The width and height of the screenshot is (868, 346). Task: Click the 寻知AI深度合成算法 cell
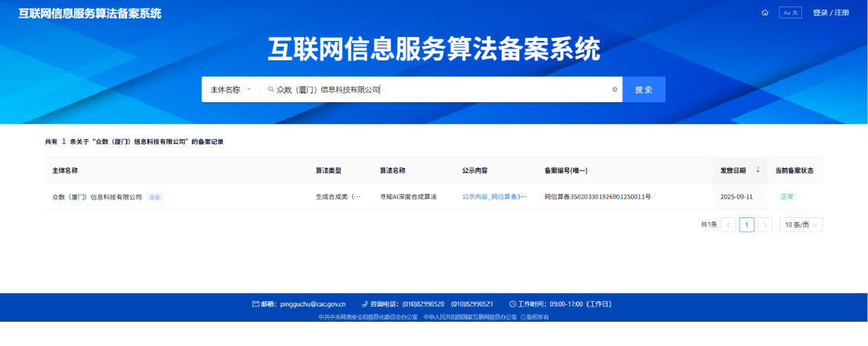[408, 197]
